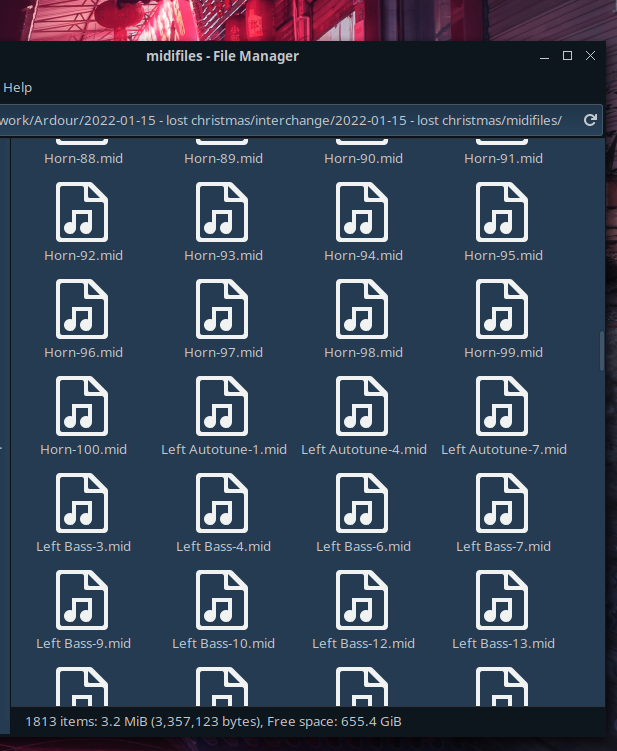Select the Left Autotune-4.mid filename label
The image size is (617, 751).
pyautogui.click(x=363, y=449)
